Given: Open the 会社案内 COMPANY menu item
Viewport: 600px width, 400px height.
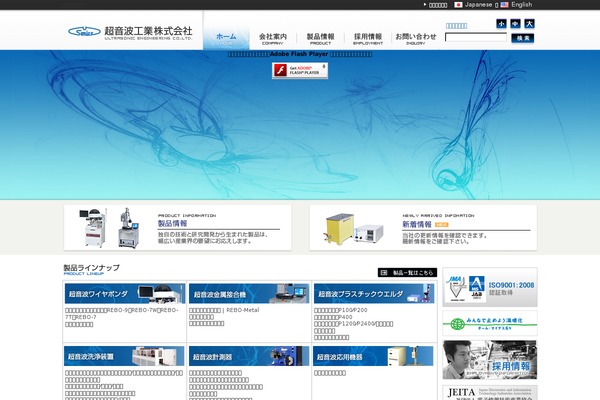Looking at the screenshot, I should pos(273,39).
